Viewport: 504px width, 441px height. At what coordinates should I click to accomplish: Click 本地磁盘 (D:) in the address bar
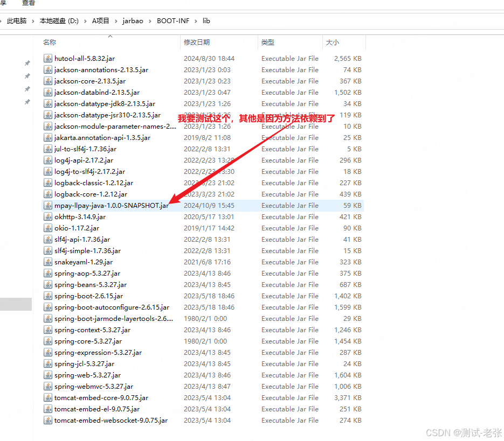click(56, 20)
